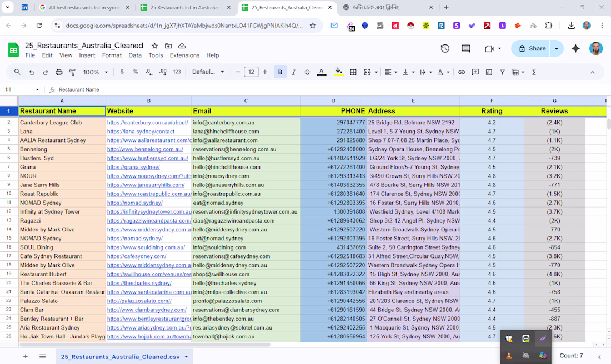
Task: Toggle italic formatting
Action: 293,72
